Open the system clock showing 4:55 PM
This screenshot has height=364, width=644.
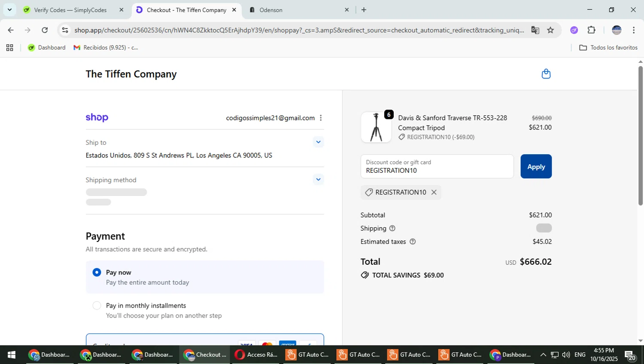[x=604, y=355]
